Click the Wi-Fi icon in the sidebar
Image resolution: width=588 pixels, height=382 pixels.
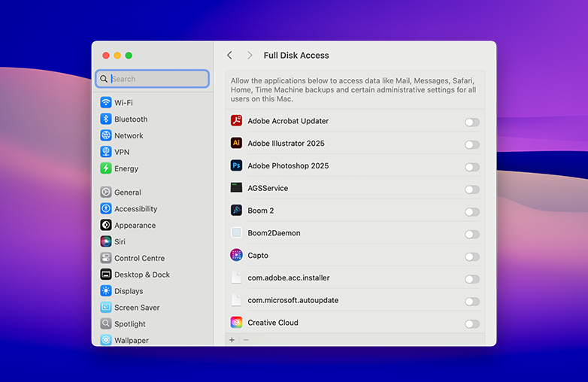pos(106,102)
